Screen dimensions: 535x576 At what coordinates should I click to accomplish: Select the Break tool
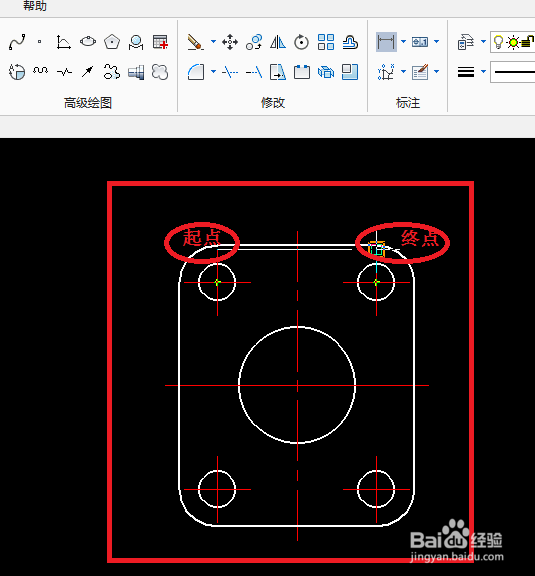(x=302, y=72)
